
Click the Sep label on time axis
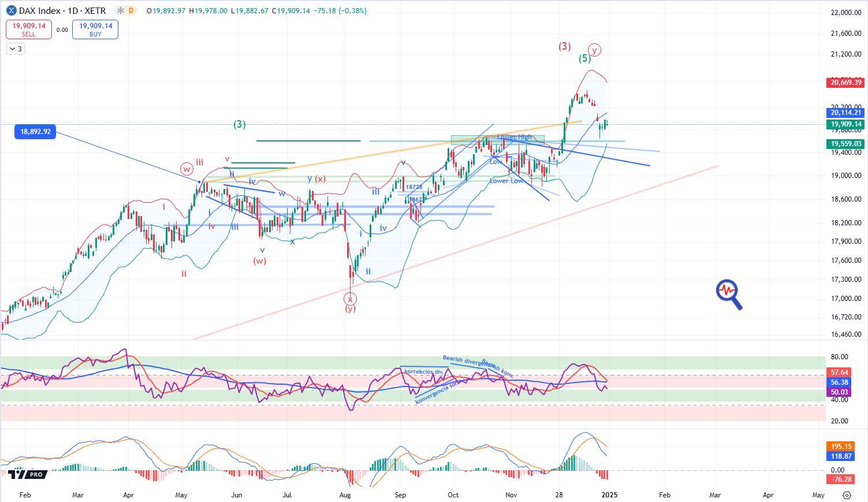tap(400, 495)
